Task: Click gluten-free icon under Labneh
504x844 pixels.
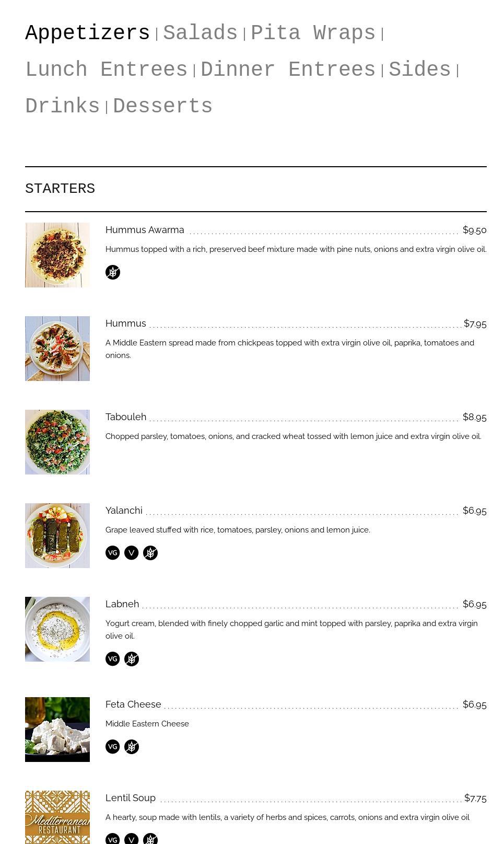Action: pos(132,659)
